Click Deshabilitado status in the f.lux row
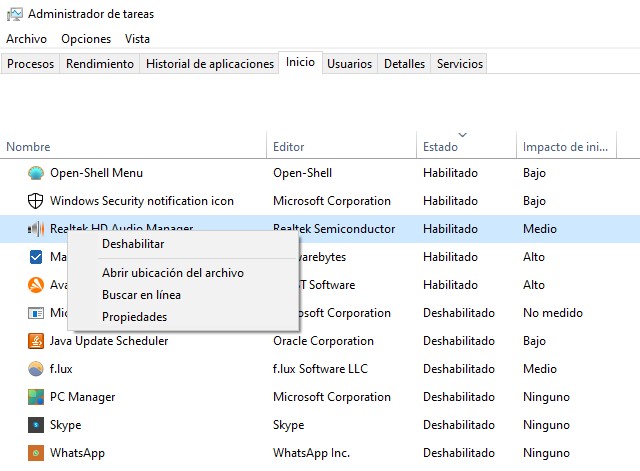 pos(459,369)
